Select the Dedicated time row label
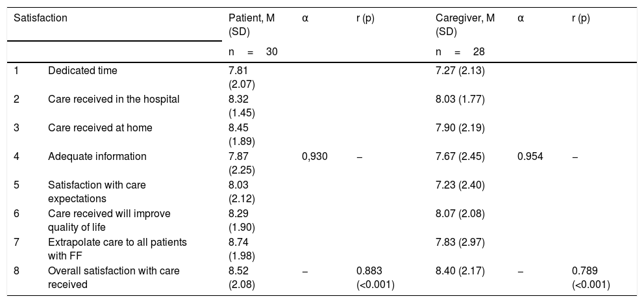Image resolution: width=644 pixels, height=303 pixels. (82, 71)
